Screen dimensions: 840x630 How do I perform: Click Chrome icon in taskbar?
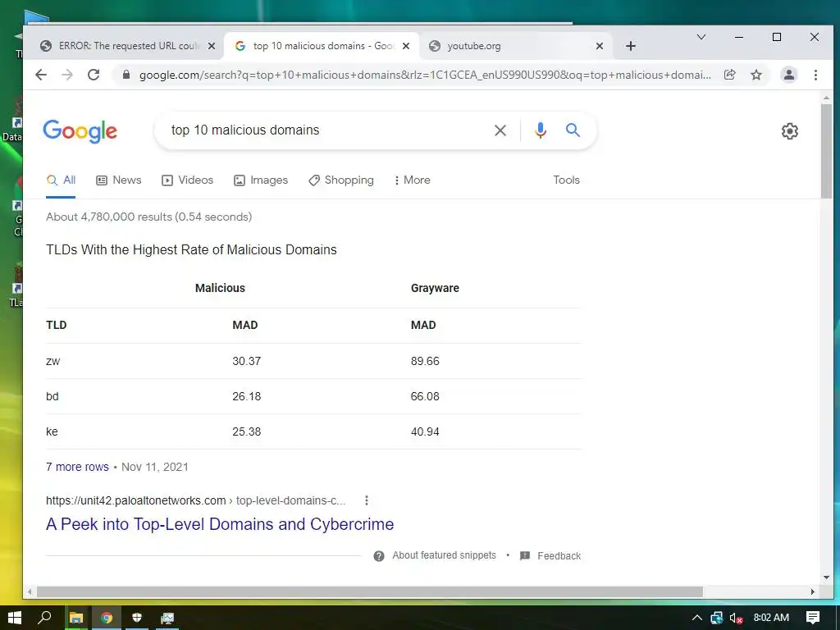[107, 619]
